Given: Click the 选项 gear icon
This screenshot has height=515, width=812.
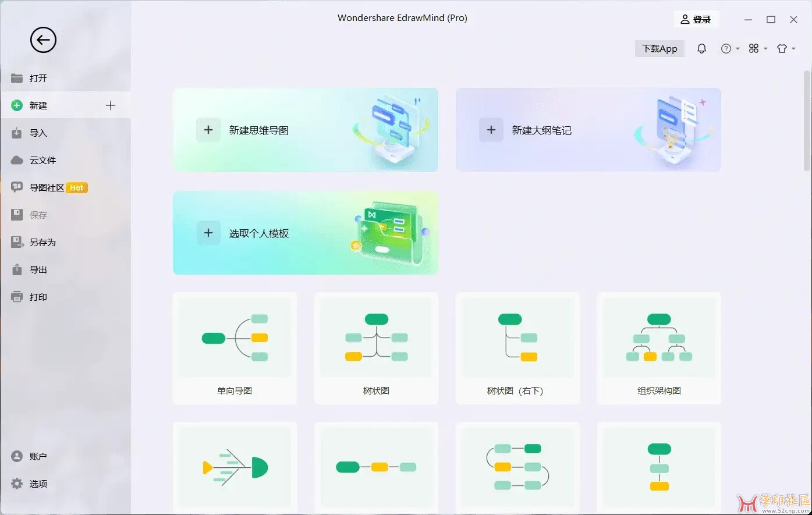Looking at the screenshot, I should tap(17, 484).
